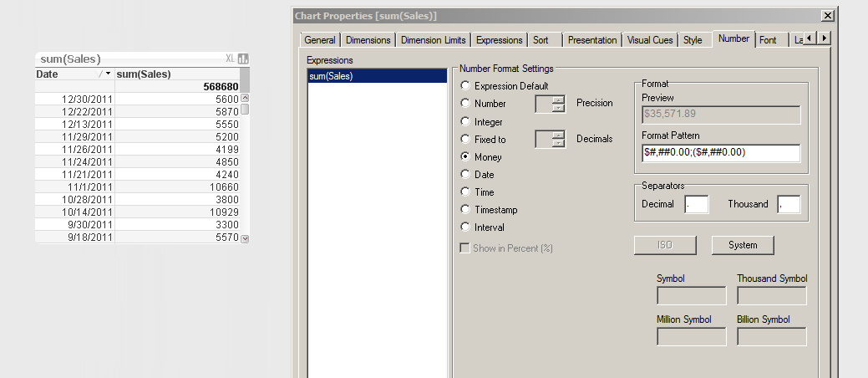Select the Time format radio button
868x378 pixels.
click(x=465, y=192)
